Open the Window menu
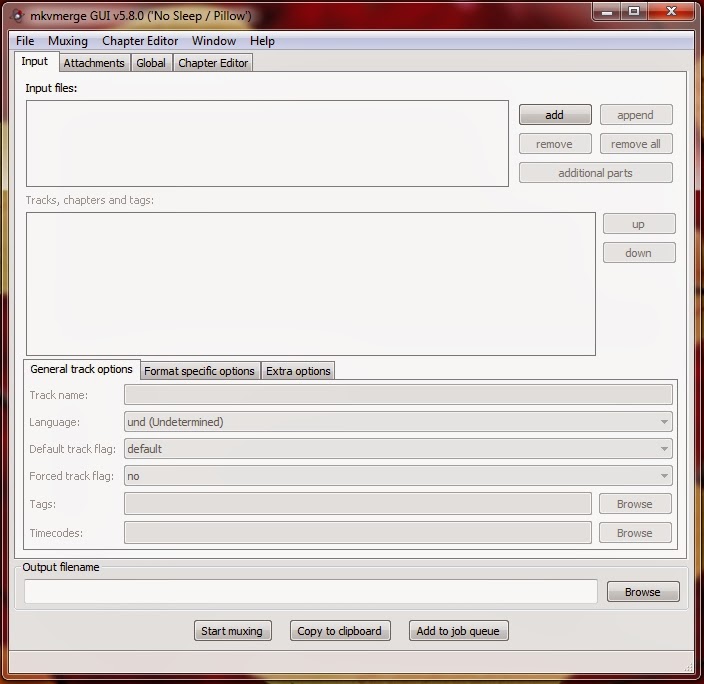704x684 pixels. coord(214,41)
